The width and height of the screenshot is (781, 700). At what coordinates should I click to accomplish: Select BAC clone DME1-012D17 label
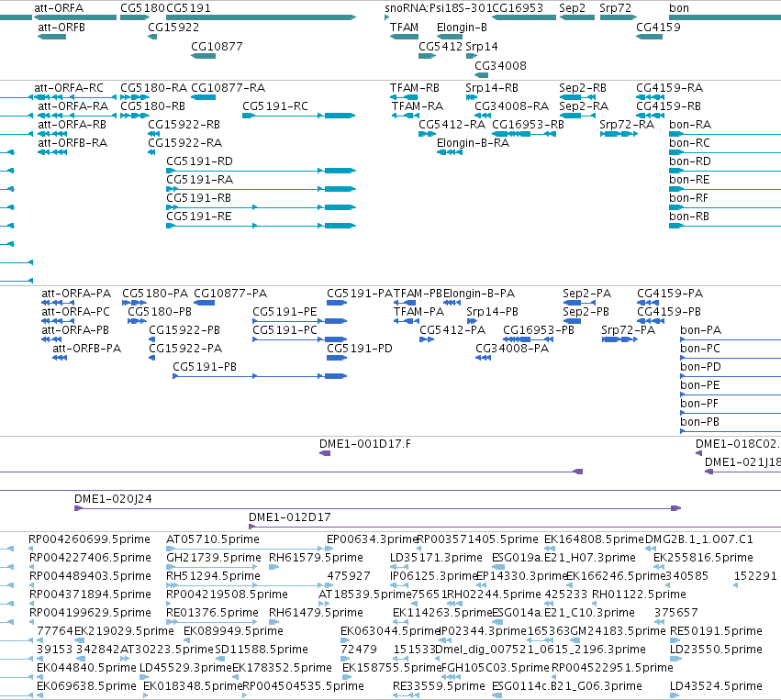tap(289, 517)
